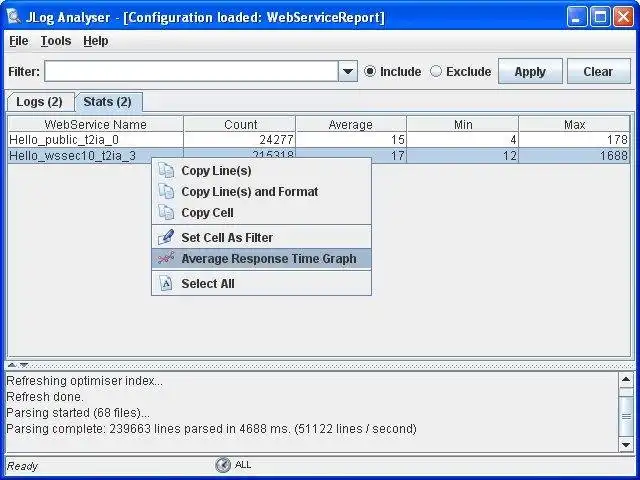Choose Copy Line(s) and Format
Screen dimensions: 640x480
click(x=261, y=192)
